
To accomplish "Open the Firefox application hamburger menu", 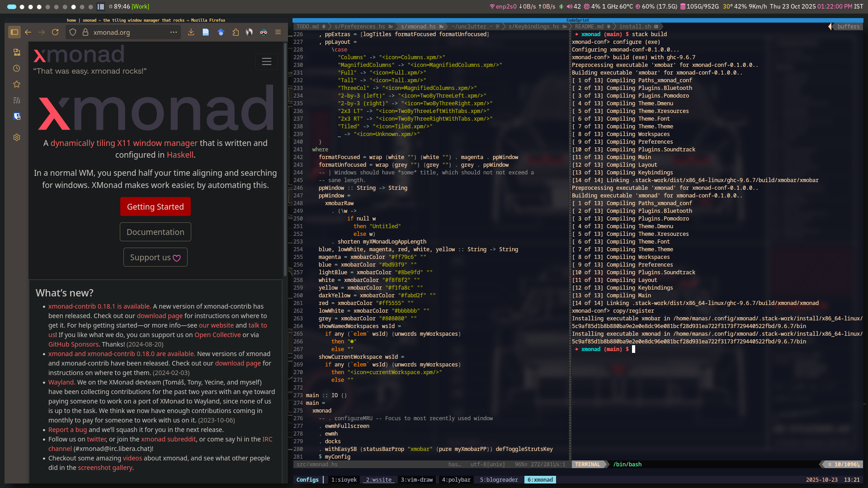I will pos(278,32).
